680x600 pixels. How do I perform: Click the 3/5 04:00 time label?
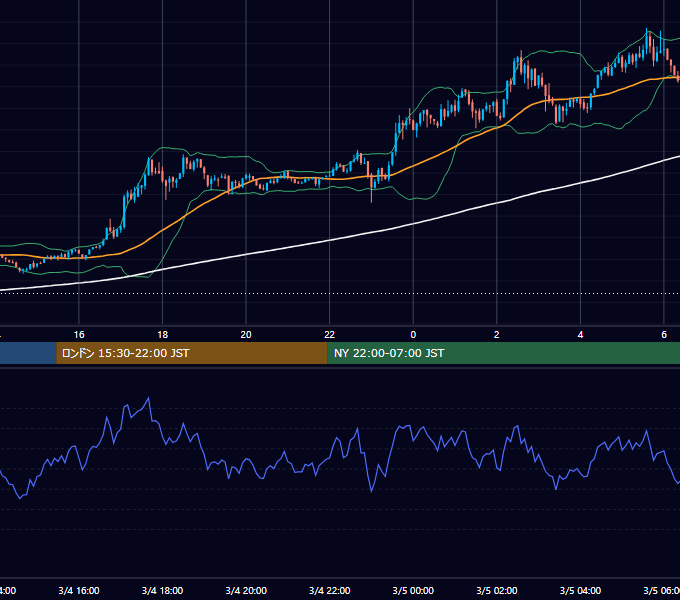tap(580, 590)
